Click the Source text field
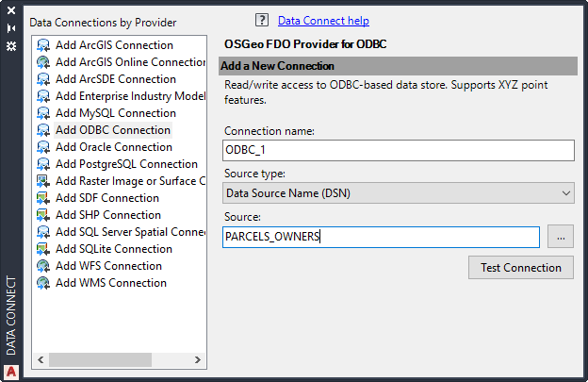The height and width of the screenshot is (382, 588). (382, 237)
